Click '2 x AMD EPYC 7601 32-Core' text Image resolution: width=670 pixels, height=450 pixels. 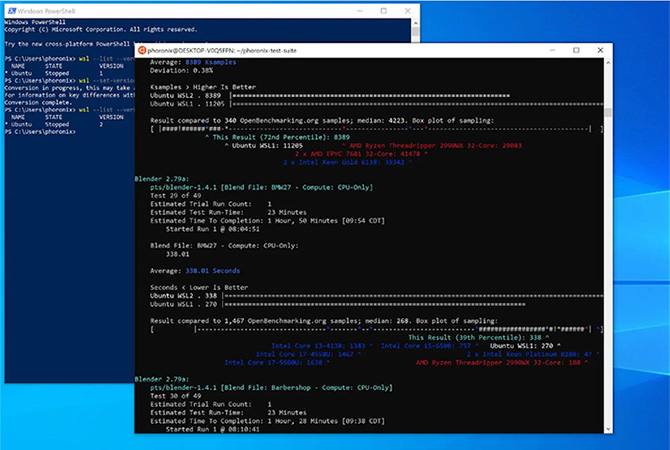357,154
